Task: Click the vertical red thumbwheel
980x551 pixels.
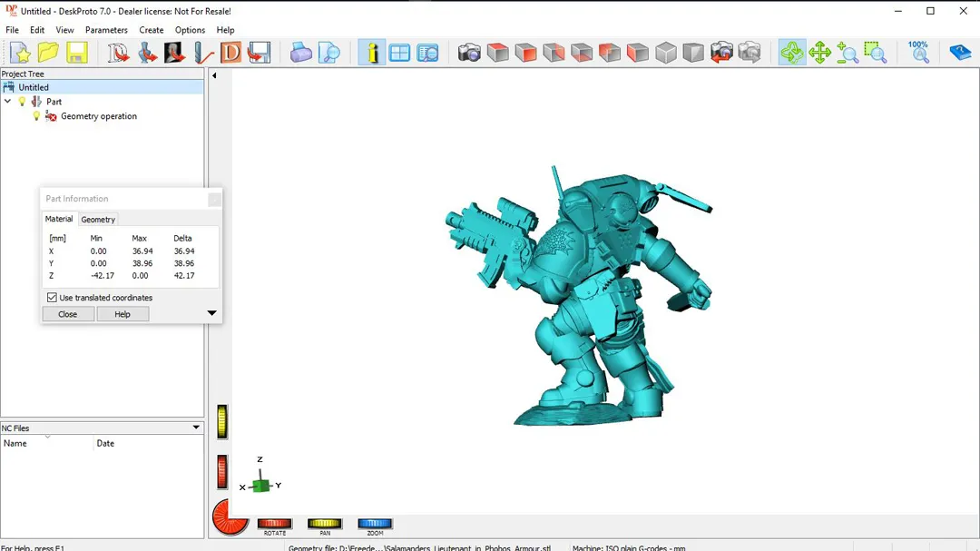Action: (222, 471)
